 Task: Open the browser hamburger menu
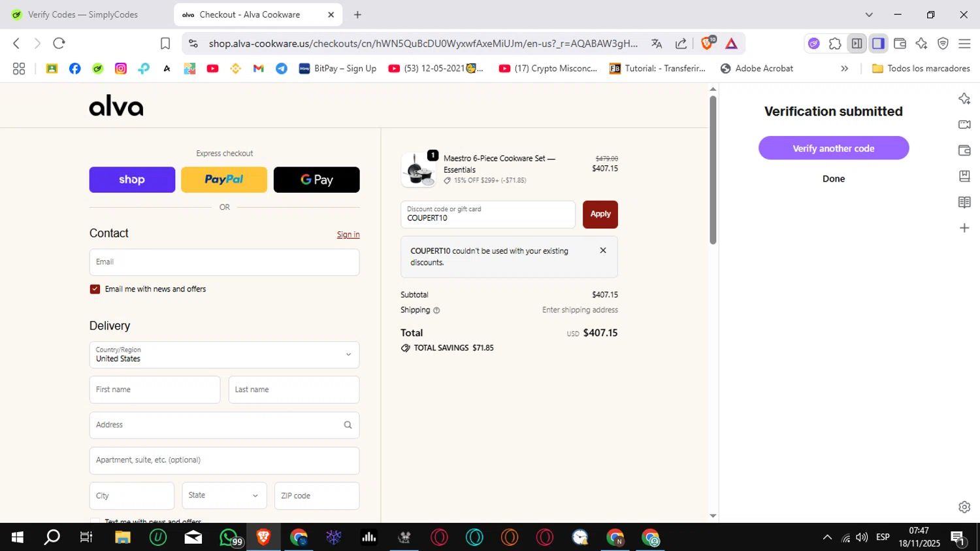[x=964, y=43]
